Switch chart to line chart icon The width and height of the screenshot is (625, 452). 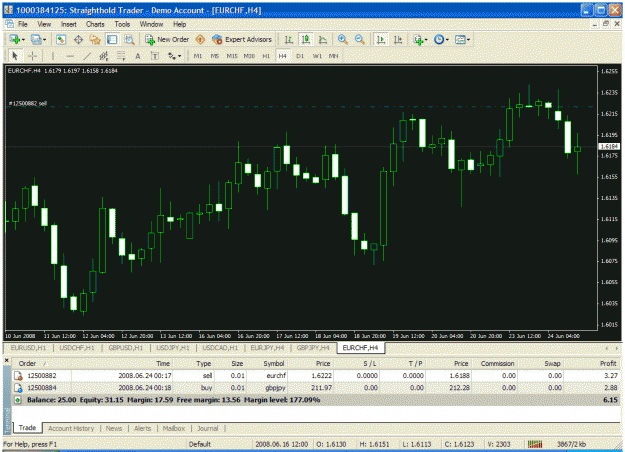323,39
